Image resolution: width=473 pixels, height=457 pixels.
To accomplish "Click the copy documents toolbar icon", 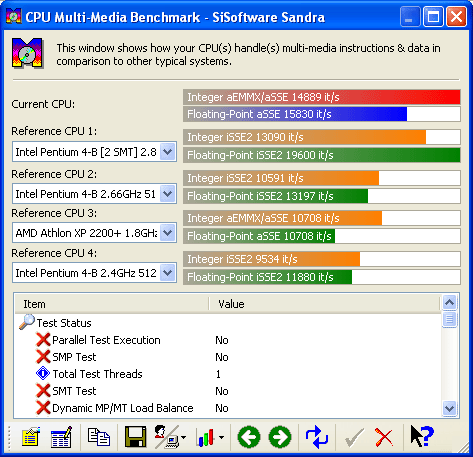I will (x=99, y=436).
